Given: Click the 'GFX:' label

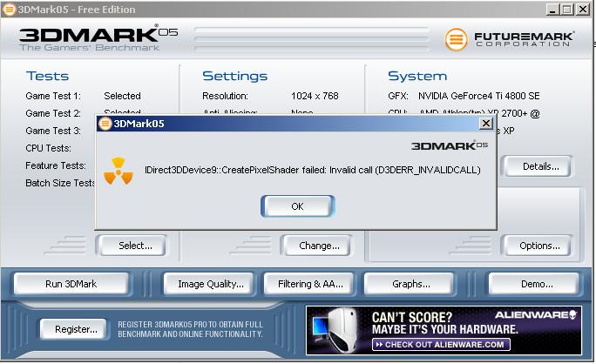Looking at the screenshot, I should (398, 96).
